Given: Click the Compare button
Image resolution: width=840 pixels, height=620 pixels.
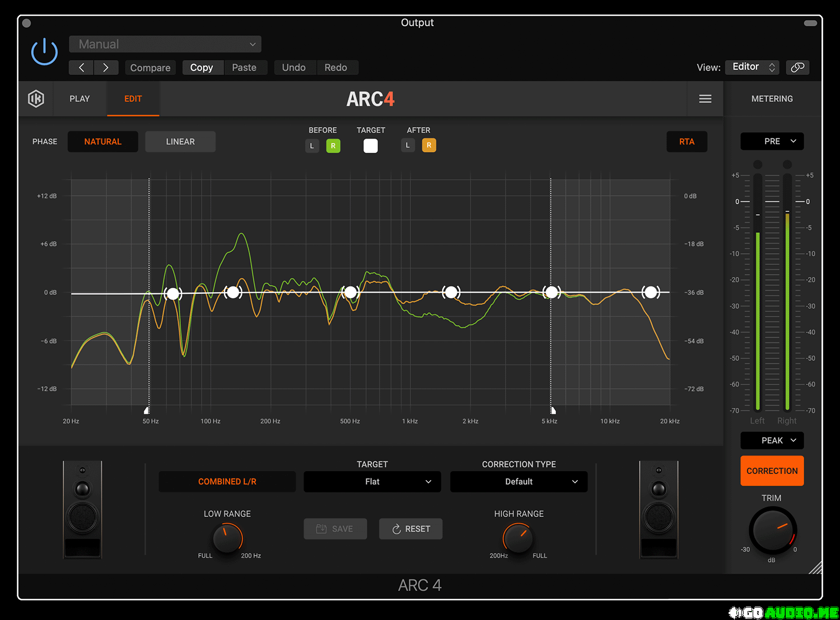Looking at the screenshot, I should pyautogui.click(x=150, y=68).
